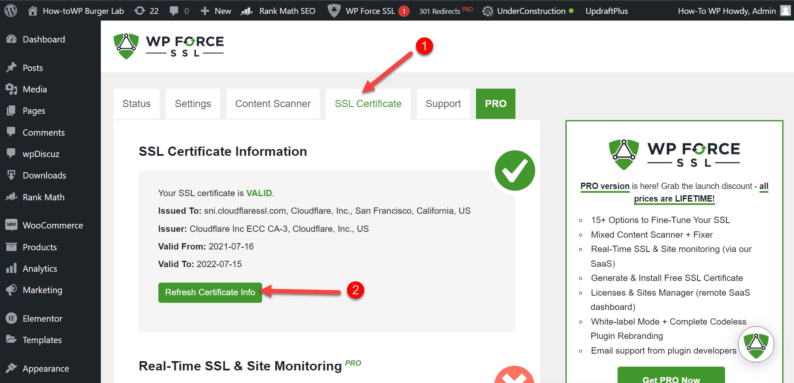The image size is (794, 383).
Task: Click the UnderConstruction gear icon
Action: pos(488,11)
